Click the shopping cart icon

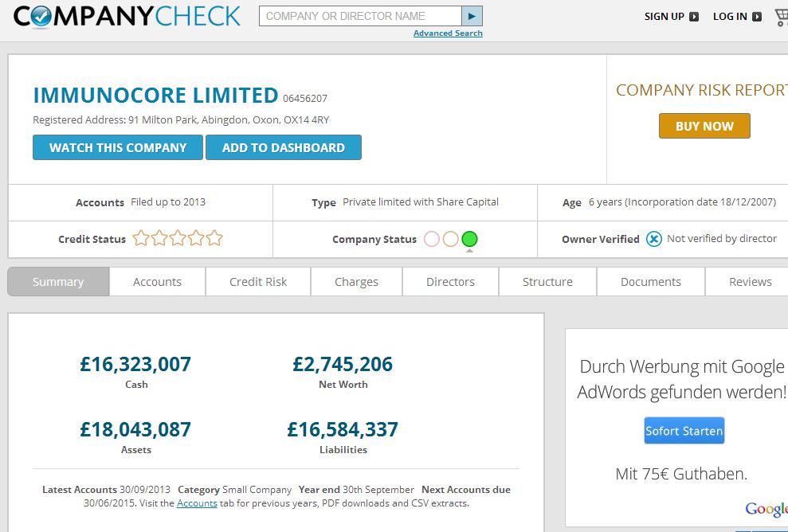(781, 17)
